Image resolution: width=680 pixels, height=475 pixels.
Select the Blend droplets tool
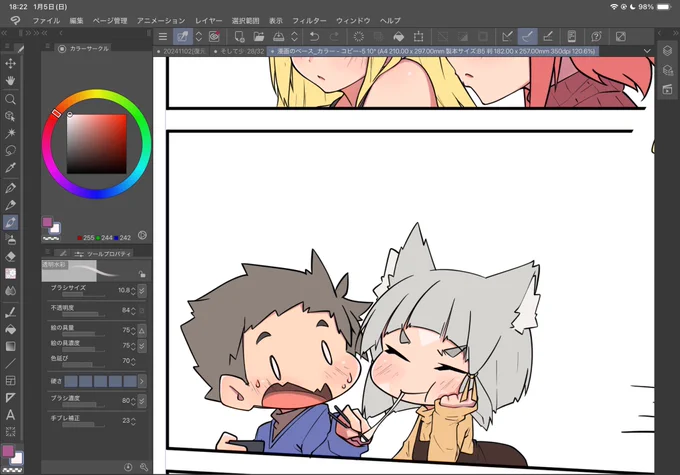(x=10, y=291)
